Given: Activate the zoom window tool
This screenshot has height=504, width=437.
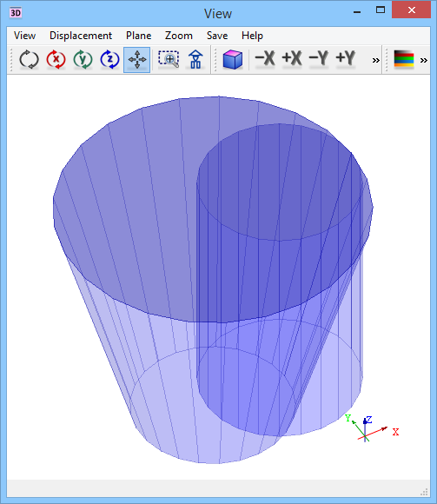Looking at the screenshot, I should (x=169, y=59).
